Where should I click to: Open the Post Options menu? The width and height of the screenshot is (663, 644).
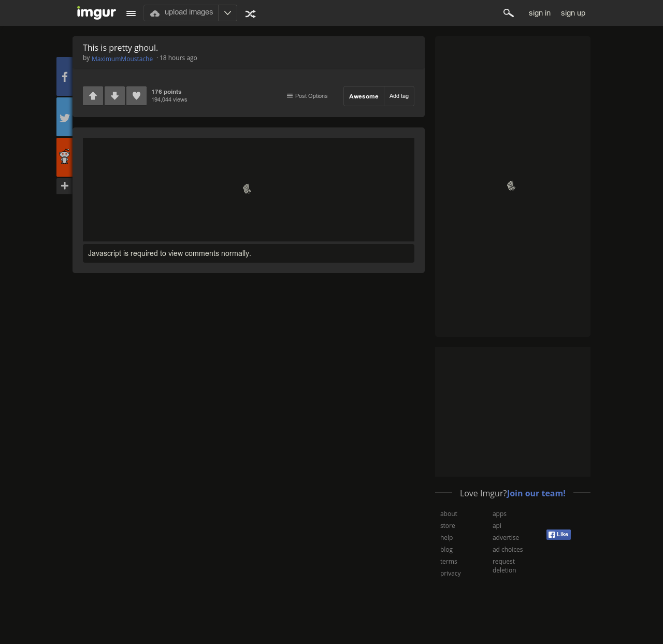pos(307,96)
